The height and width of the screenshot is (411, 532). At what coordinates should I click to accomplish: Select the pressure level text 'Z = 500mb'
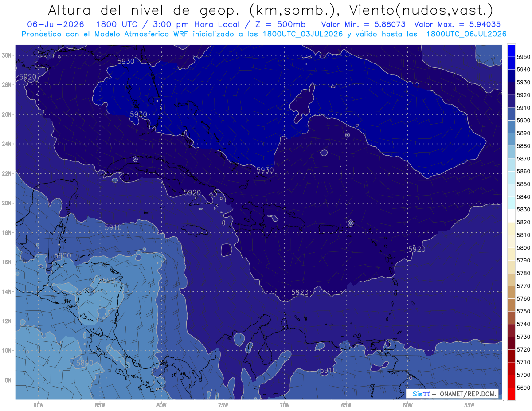281,24
